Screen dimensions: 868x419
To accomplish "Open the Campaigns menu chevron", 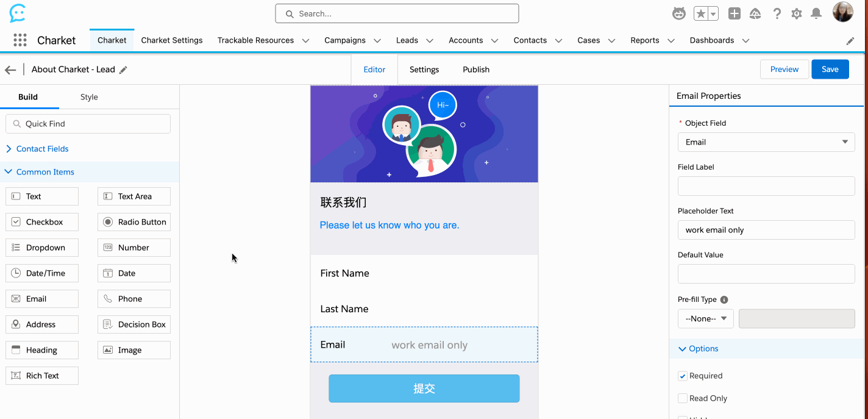I will tap(377, 41).
